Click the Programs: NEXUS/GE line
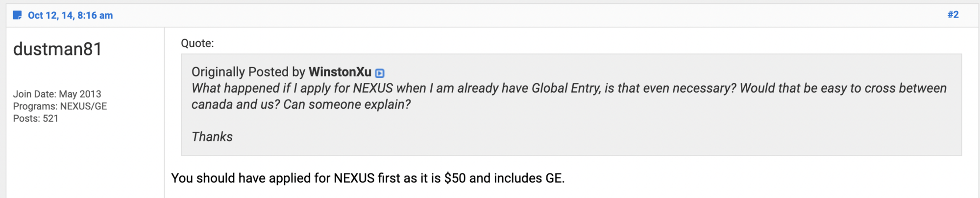This screenshot has height=198, width=980. (x=60, y=106)
